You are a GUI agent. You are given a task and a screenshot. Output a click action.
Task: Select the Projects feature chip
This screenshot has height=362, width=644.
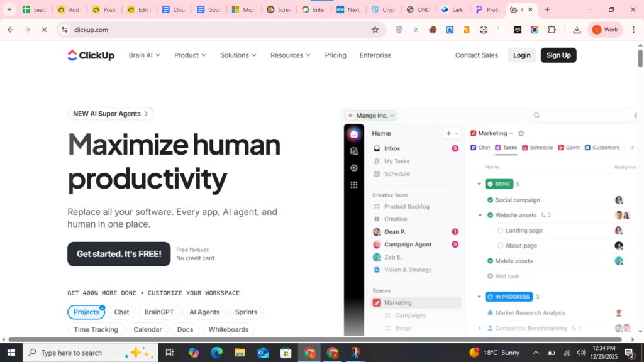click(x=86, y=312)
